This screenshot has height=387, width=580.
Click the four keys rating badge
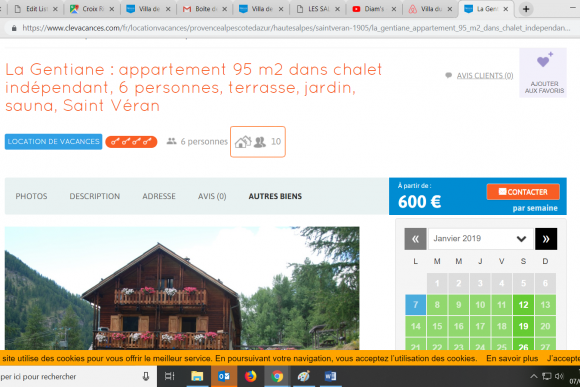pyautogui.click(x=131, y=142)
